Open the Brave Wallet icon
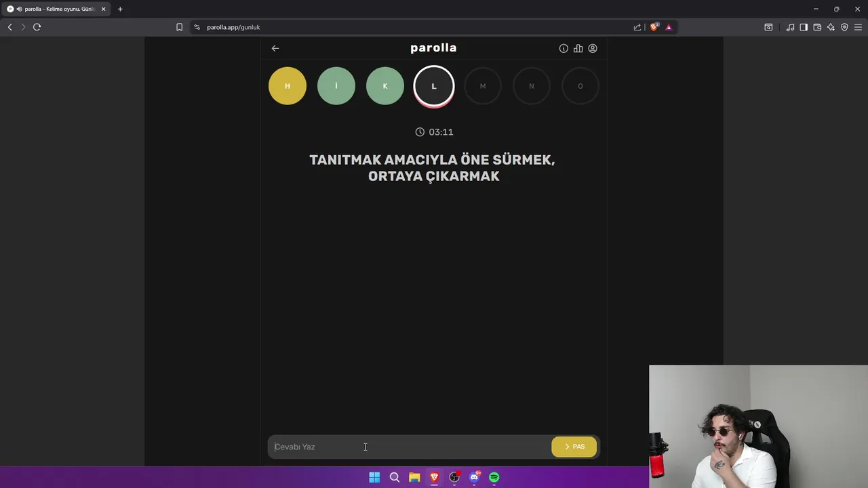This screenshot has width=868, height=488. [817, 27]
